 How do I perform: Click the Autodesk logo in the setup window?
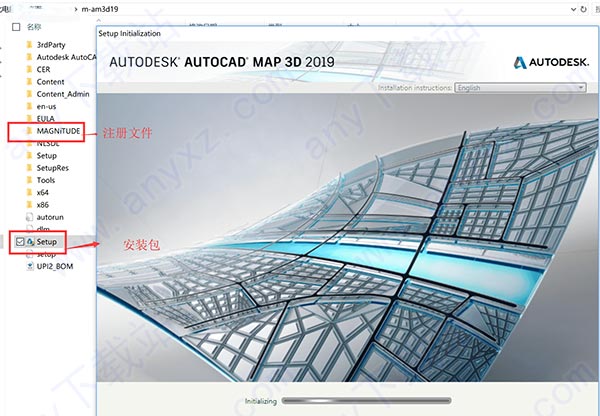[x=551, y=62]
